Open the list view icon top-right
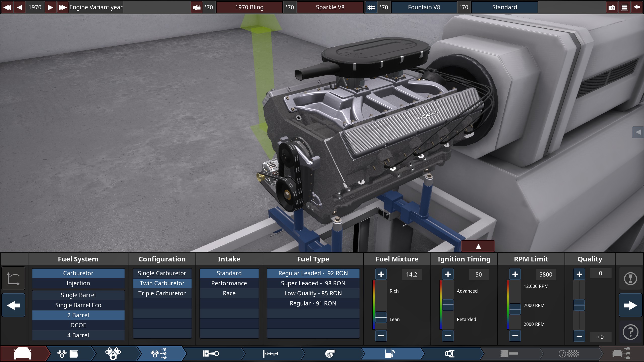 (x=624, y=7)
